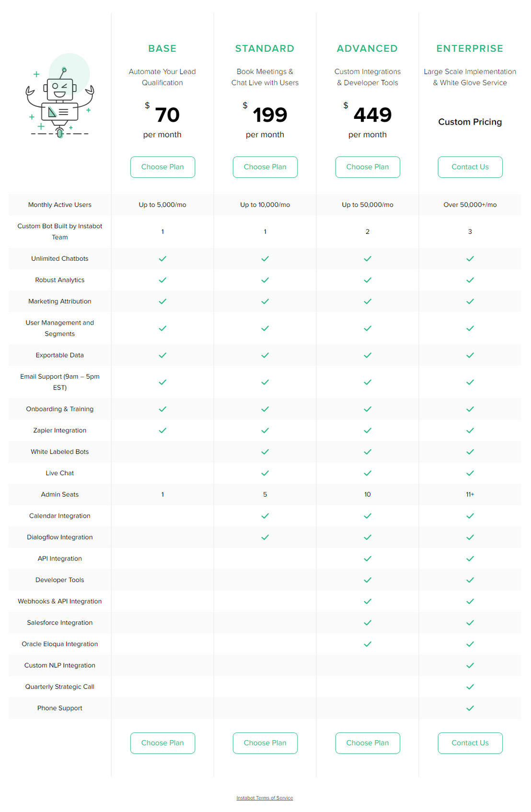This screenshot has height=812, width=531.
Task: Click the Instabot robot mascot illustration
Action: (60, 96)
